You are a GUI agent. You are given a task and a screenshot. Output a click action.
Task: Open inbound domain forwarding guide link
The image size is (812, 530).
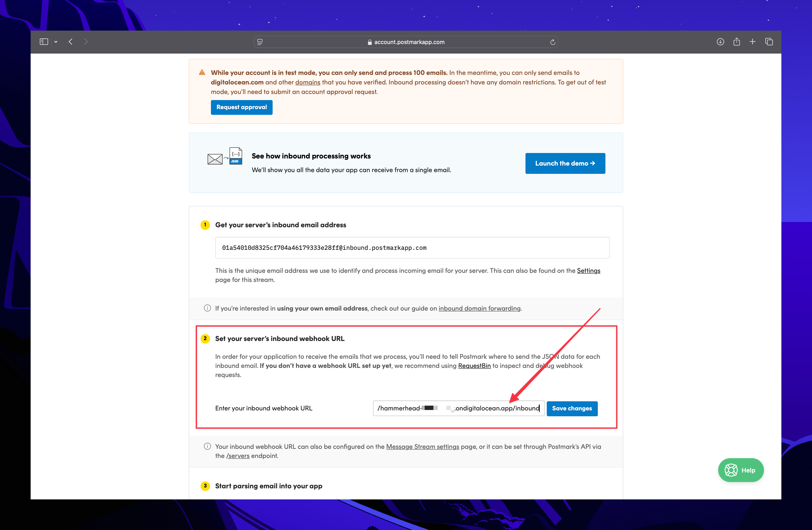click(x=479, y=308)
